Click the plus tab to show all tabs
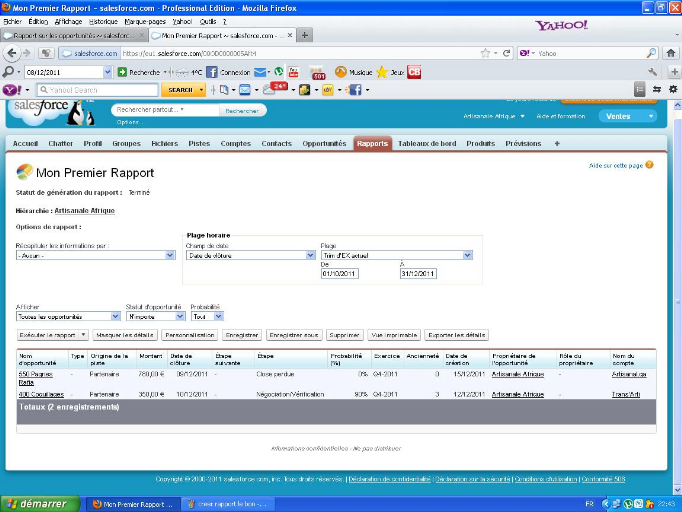 tap(557, 143)
